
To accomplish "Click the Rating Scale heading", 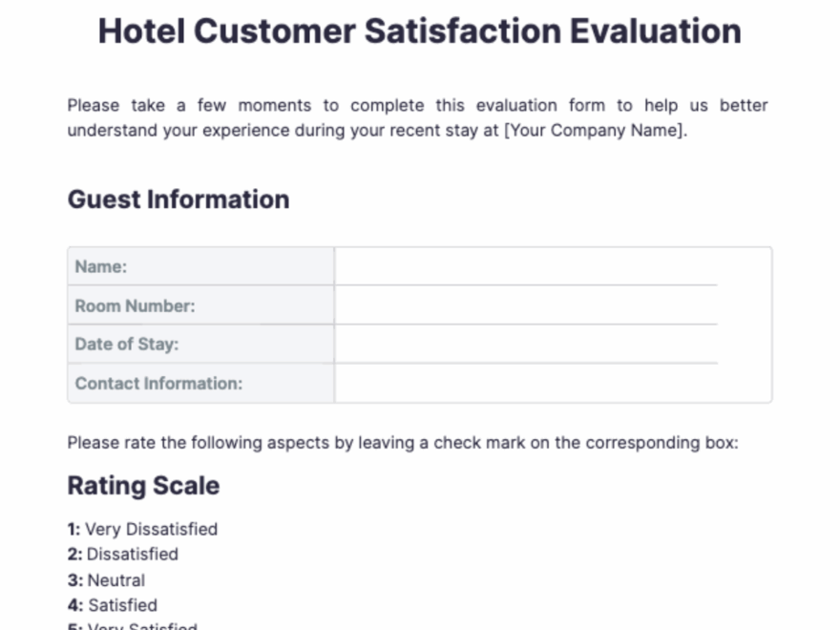I will [x=143, y=486].
